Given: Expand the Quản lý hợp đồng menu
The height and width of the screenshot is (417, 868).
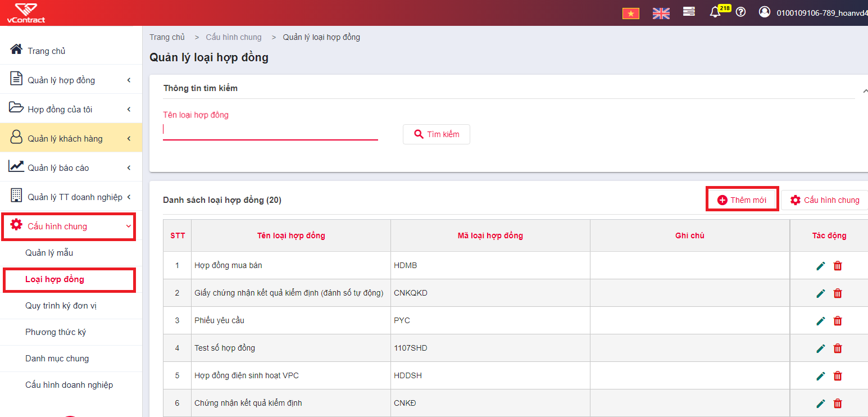Looking at the screenshot, I should click(71, 80).
